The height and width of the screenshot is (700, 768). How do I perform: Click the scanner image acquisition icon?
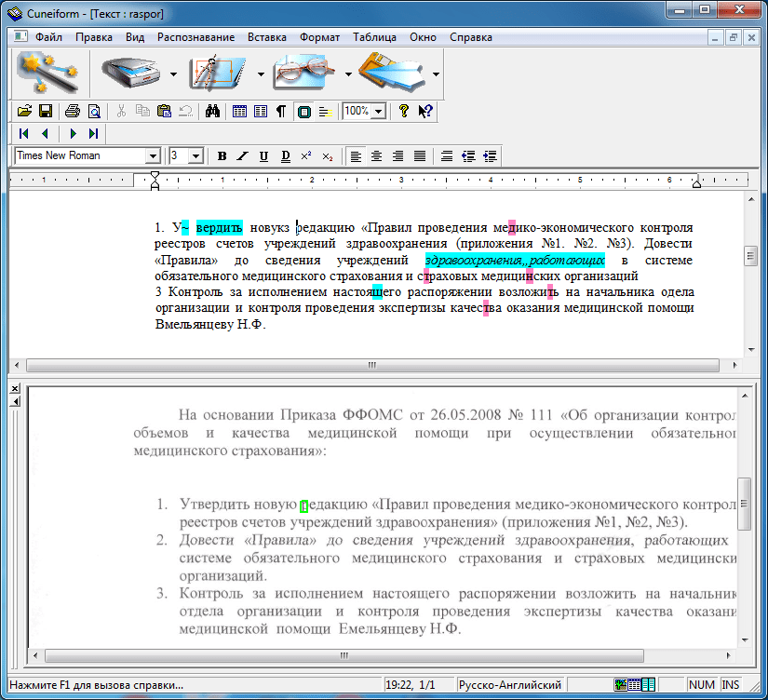point(131,74)
